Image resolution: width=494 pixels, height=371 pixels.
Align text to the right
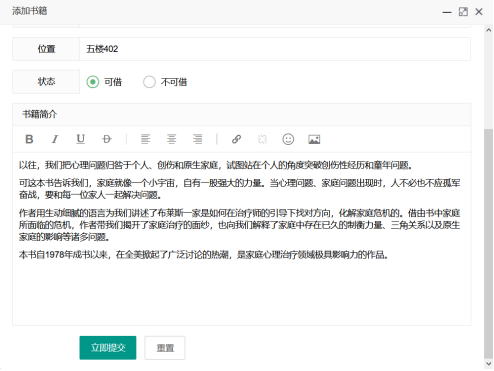pos(197,139)
